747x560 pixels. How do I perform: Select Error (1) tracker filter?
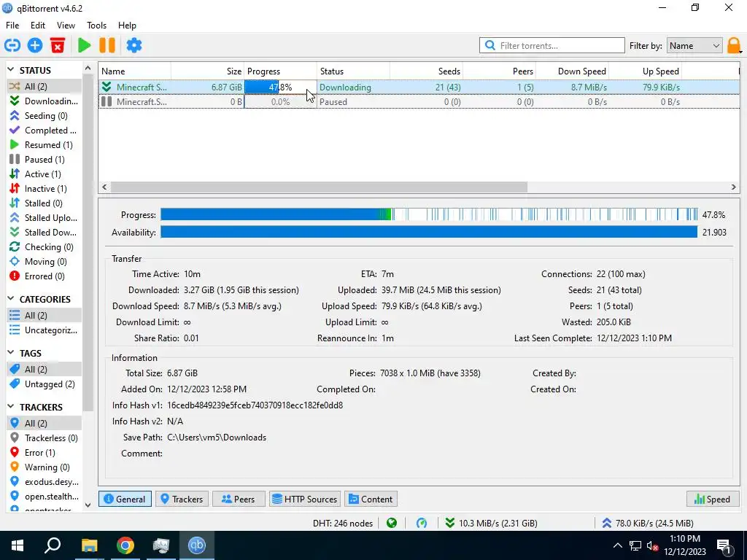pos(44,452)
